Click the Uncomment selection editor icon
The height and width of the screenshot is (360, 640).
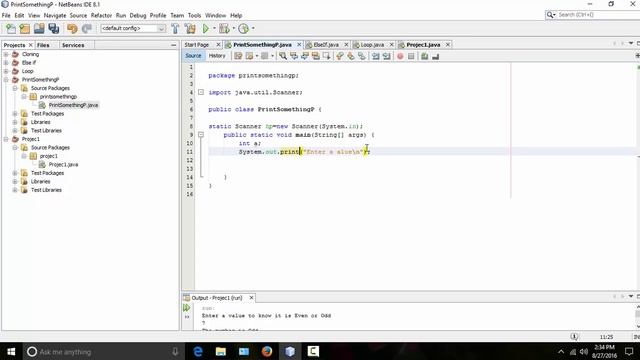click(x=436, y=56)
